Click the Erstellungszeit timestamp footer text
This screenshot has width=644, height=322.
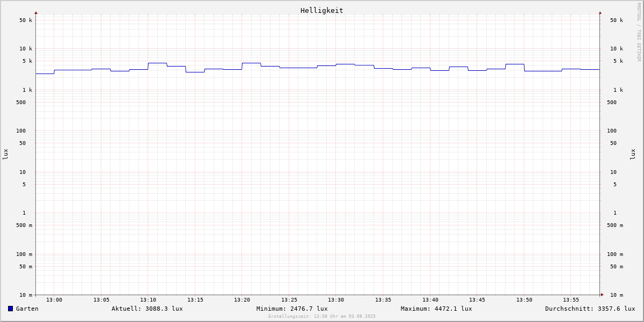click(x=322, y=316)
